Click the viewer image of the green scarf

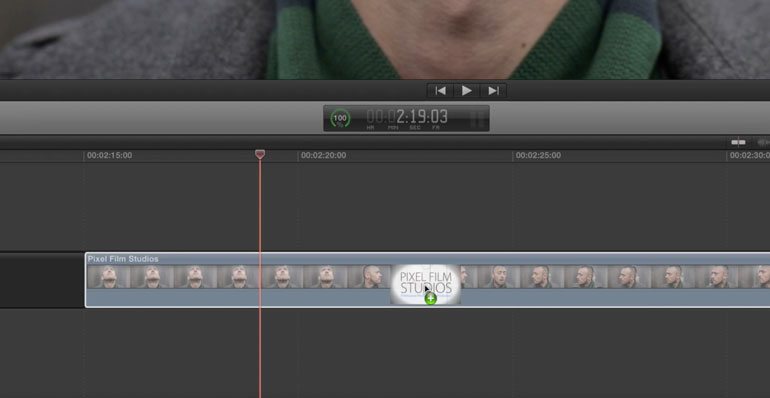pyautogui.click(x=464, y=39)
